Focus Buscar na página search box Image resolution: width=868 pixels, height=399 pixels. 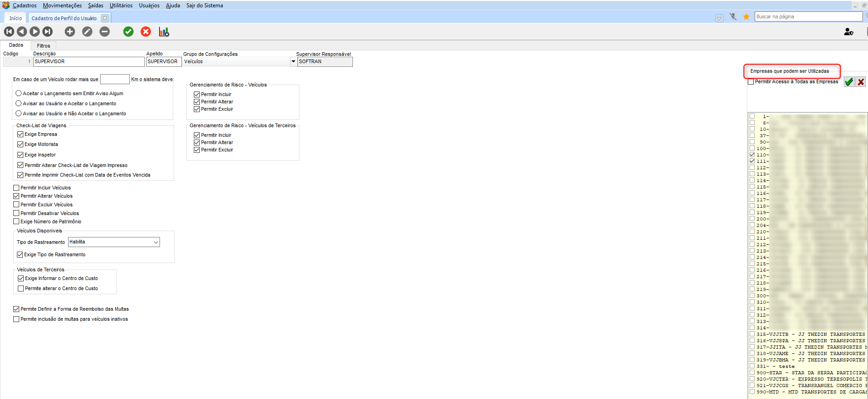tap(809, 16)
